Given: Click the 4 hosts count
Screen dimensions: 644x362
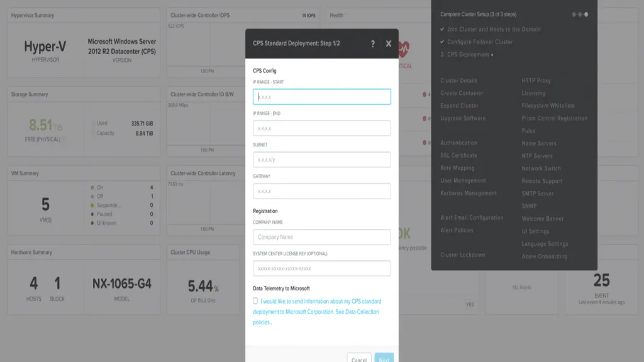Looking at the screenshot, I should 34,283.
